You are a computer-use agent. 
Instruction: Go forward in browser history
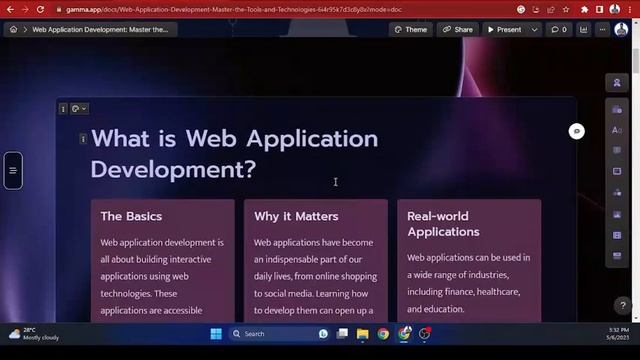click(25, 9)
